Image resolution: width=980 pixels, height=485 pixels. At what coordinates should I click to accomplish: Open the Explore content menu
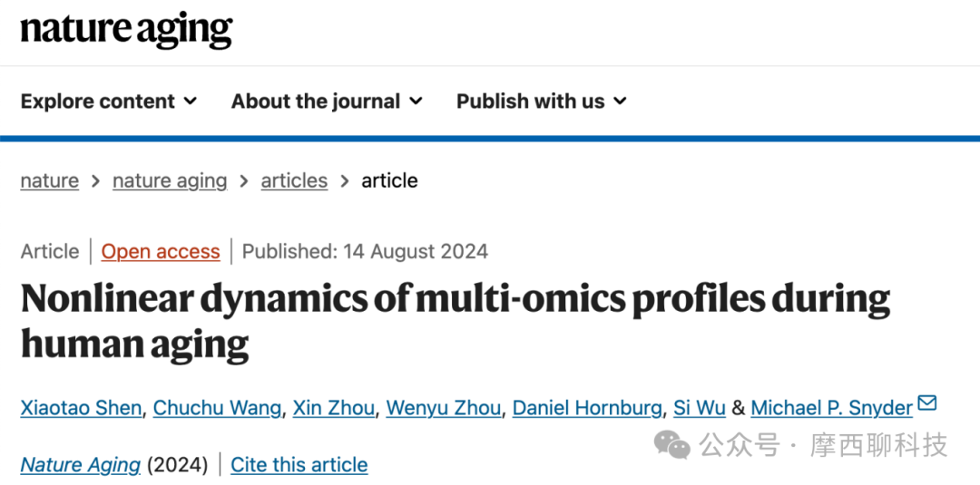tap(109, 102)
